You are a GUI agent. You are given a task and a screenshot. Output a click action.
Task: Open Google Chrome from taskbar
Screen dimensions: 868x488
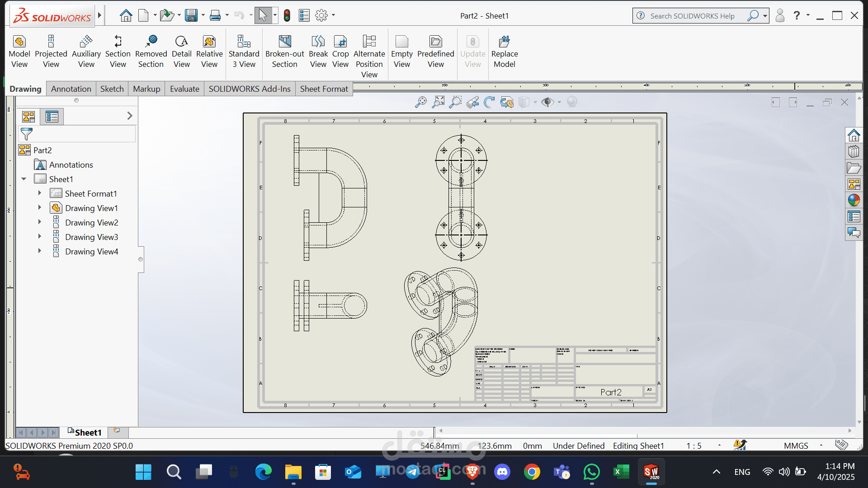532,472
